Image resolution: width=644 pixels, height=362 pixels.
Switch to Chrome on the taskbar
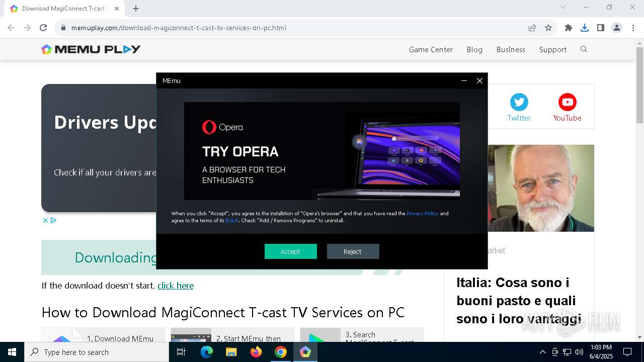click(x=281, y=352)
